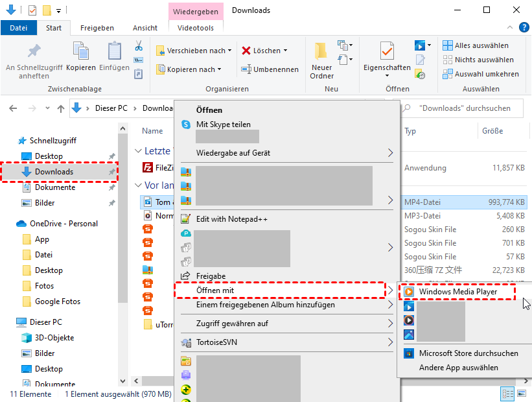Collapse the Vor lan group chevron
The height and width of the screenshot is (402, 532).
pyautogui.click(x=138, y=185)
